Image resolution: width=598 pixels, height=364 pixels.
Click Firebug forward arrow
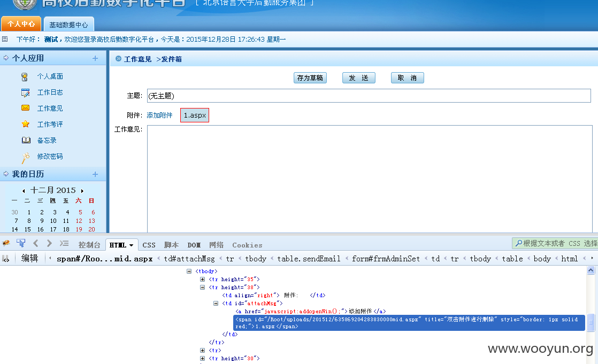tap(49, 243)
